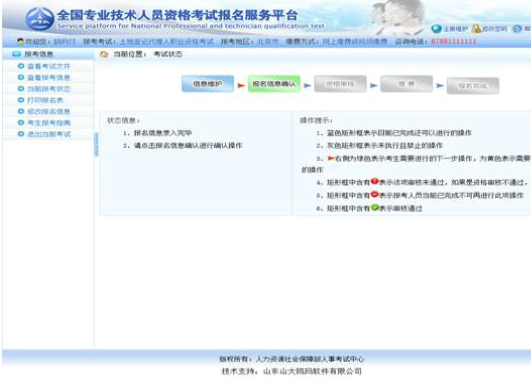Click the 状态信息 heading
Viewport: 531px width, 383px height.
click(x=123, y=120)
